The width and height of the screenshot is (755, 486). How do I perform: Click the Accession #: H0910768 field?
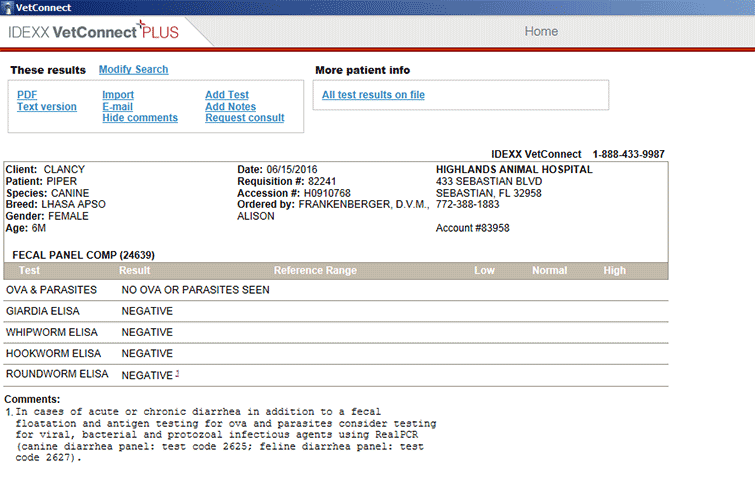[x=294, y=193]
